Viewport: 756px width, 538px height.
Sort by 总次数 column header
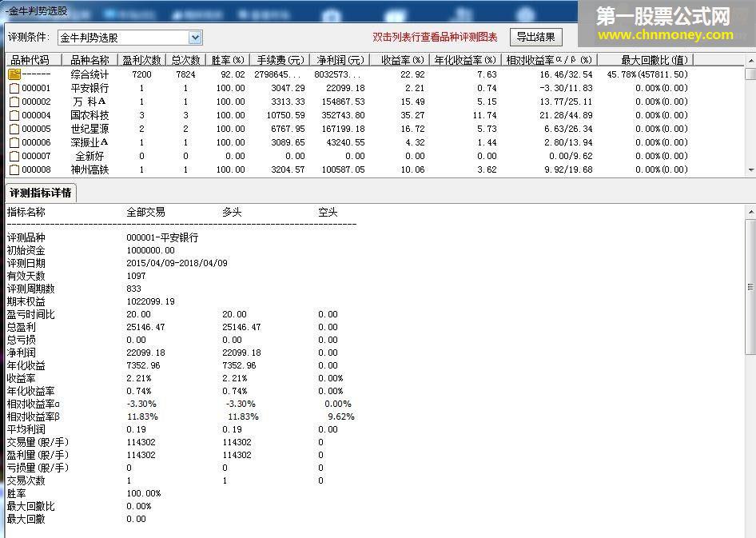click(x=185, y=60)
